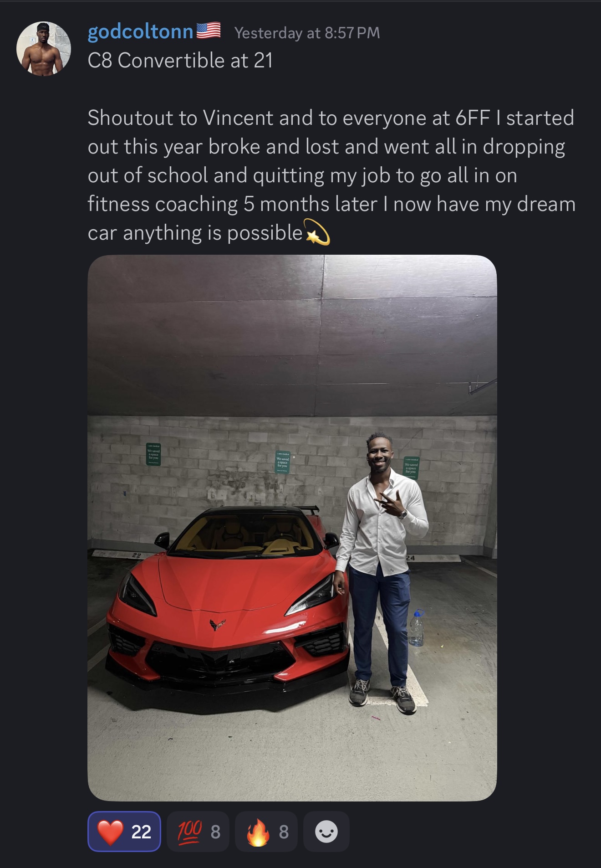Toggle the 100 emoji reaction
Screen dimensions: 601x868
click(x=198, y=832)
